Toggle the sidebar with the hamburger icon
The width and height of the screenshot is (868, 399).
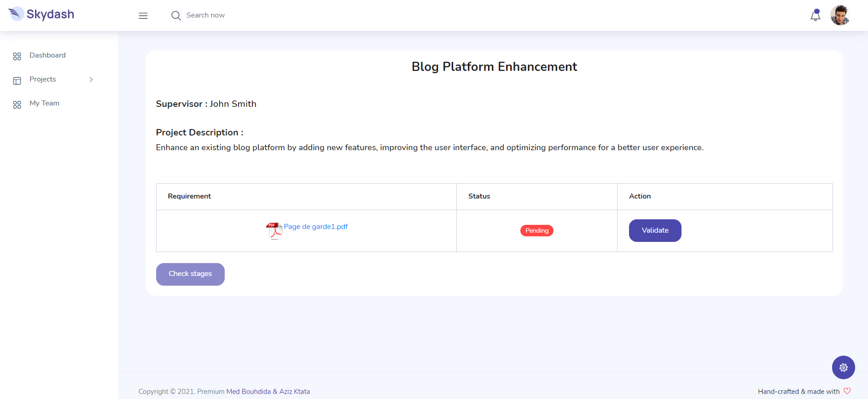143,16
